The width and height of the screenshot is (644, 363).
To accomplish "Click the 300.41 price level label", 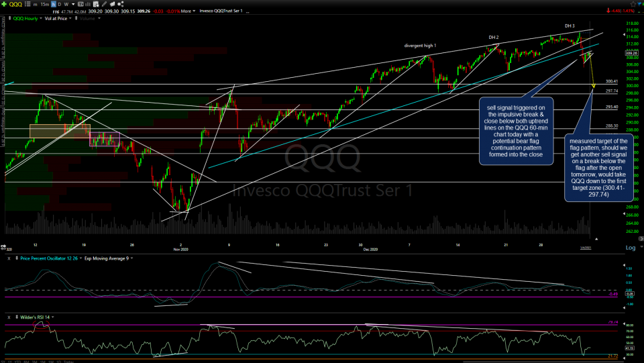I will click(x=612, y=81).
